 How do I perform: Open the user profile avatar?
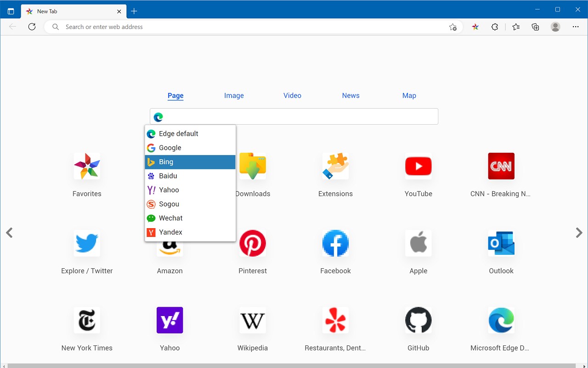click(x=555, y=27)
